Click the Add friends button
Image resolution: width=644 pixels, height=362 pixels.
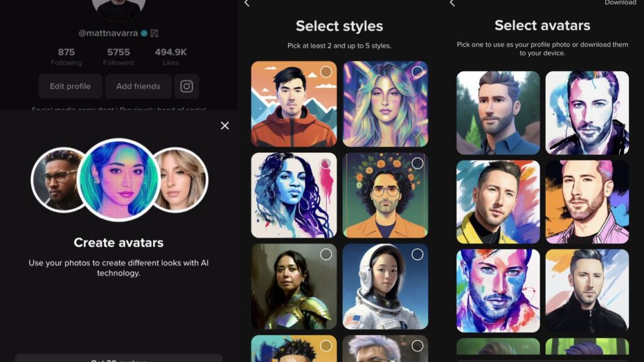[x=138, y=86]
